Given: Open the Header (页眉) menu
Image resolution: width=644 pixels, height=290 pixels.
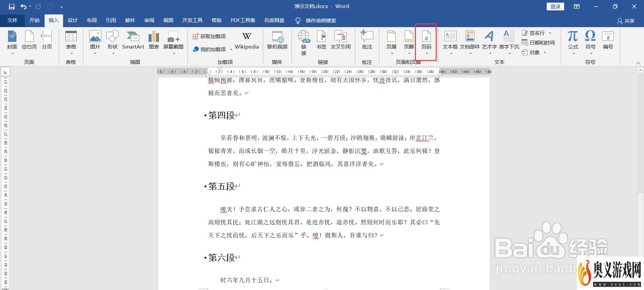Looking at the screenshot, I should pos(391,43).
